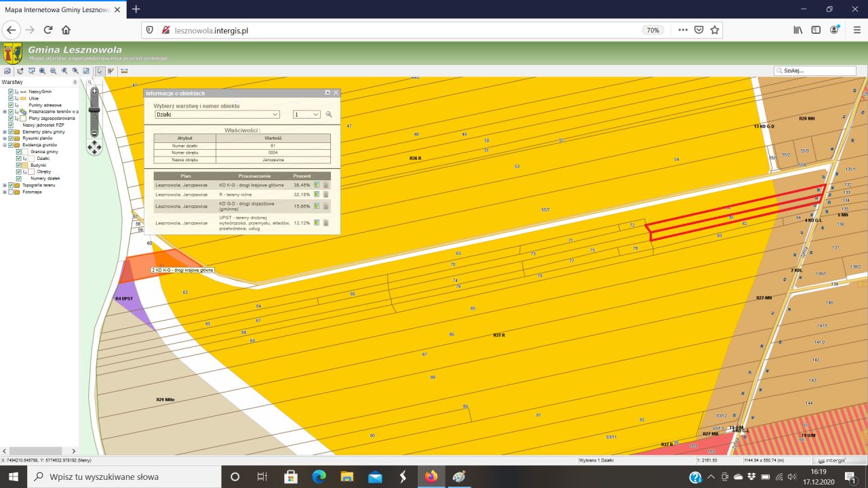Click the map pan arrows control

pyautogui.click(x=94, y=147)
